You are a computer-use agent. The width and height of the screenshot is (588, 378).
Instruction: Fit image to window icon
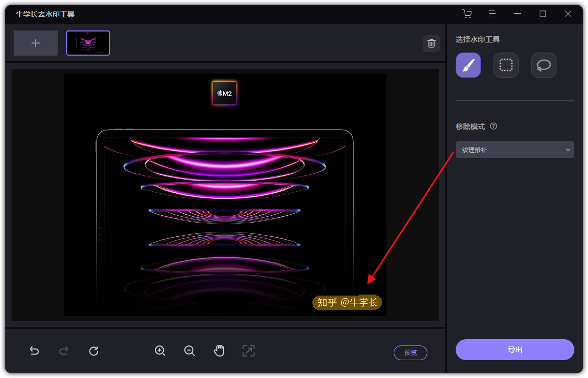tap(249, 351)
